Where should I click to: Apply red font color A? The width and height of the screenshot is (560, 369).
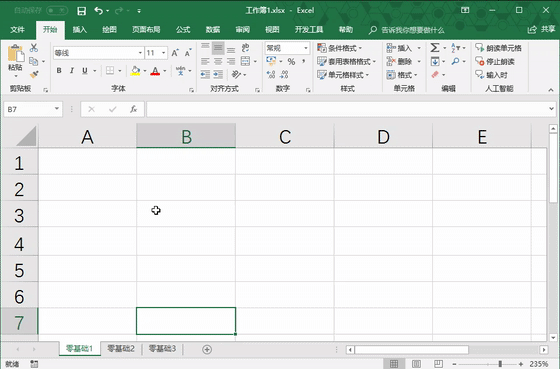155,71
